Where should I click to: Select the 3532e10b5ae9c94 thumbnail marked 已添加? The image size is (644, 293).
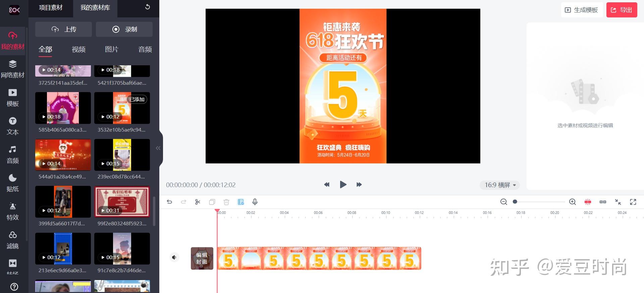(122, 108)
